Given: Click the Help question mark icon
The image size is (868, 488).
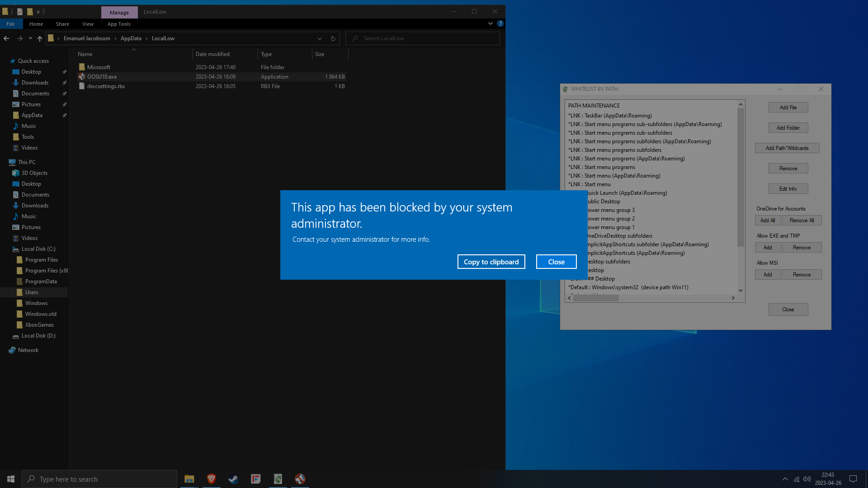Looking at the screenshot, I should 500,23.
